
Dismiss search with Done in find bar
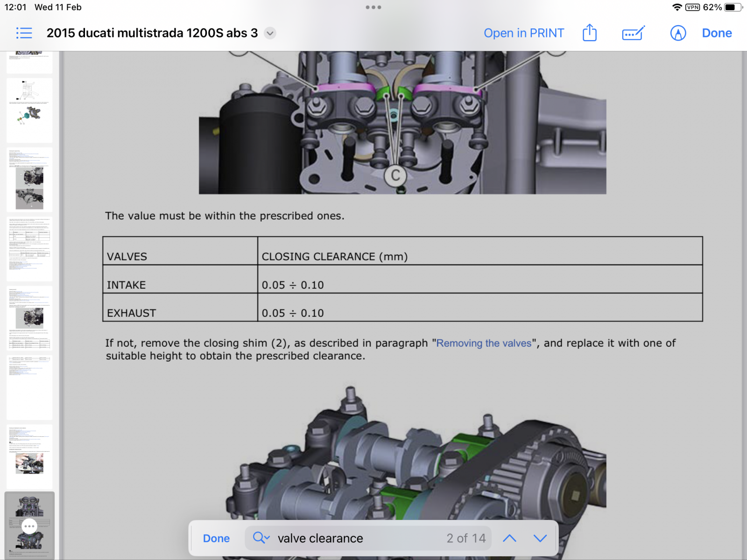pyautogui.click(x=216, y=539)
